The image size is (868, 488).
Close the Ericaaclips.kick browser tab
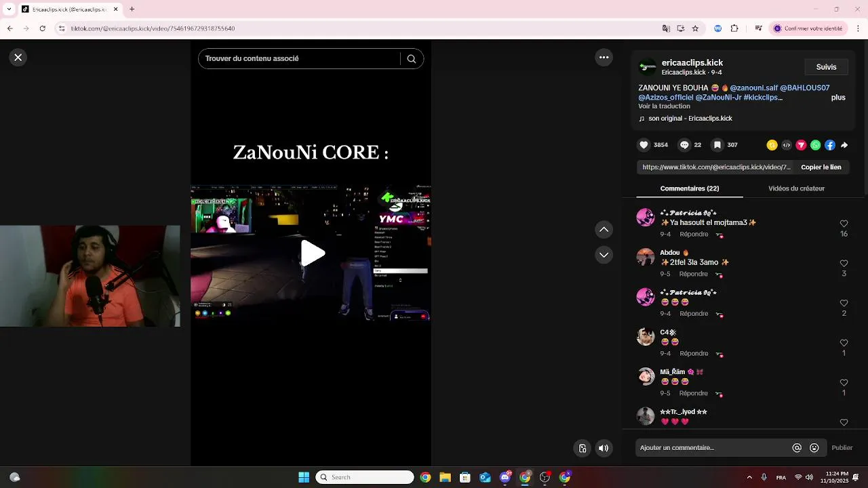[x=115, y=9]
